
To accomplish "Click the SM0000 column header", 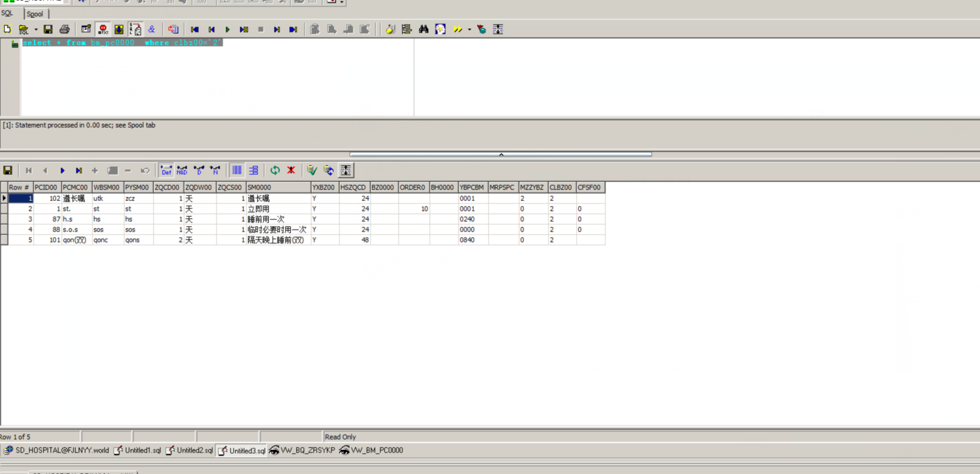I will (x=279, y=188).
